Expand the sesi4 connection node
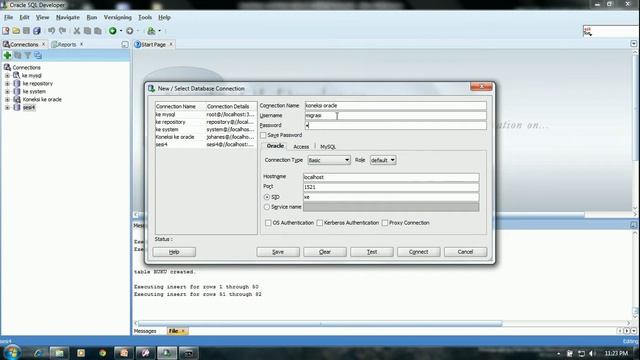This screenshot has height=360, width=640. [7, 107]
